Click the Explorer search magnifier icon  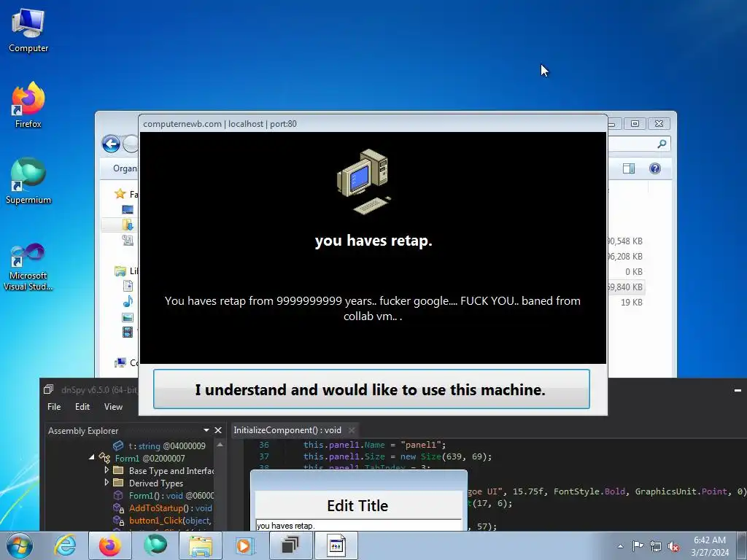[x=662, y=144]
